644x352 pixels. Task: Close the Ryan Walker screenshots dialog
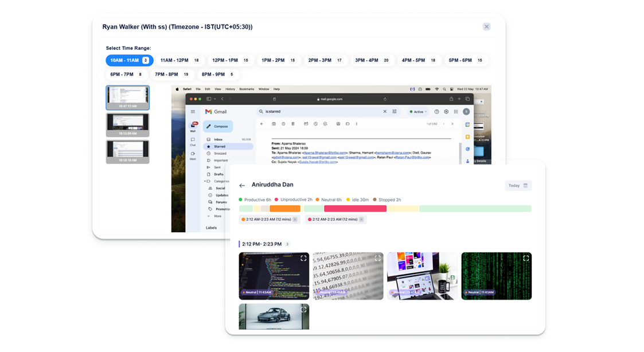[x=486, y=27]
